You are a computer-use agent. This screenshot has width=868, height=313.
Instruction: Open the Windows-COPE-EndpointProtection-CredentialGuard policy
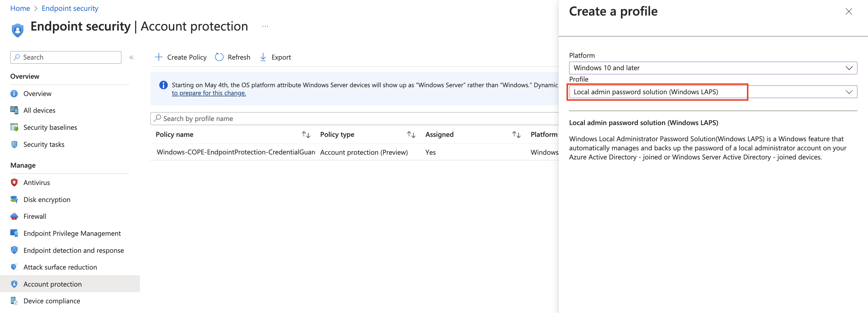click(x=236, y=152)
